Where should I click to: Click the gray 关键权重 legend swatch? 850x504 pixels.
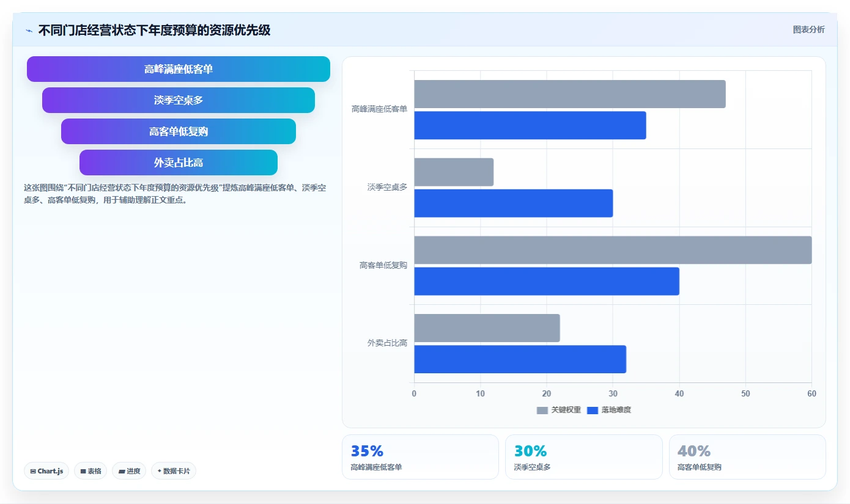click(x=542, y=410)
